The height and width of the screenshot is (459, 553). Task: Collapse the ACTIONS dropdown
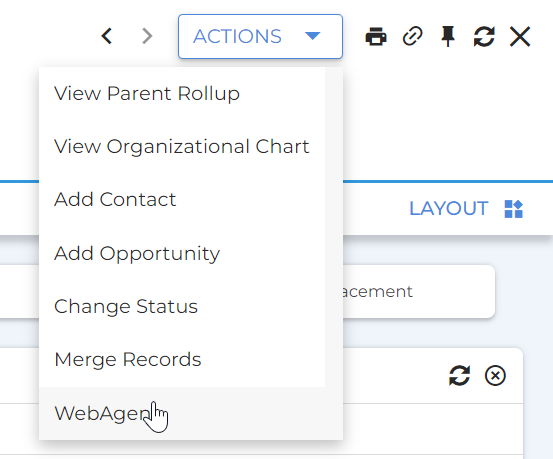pos(260,36)
